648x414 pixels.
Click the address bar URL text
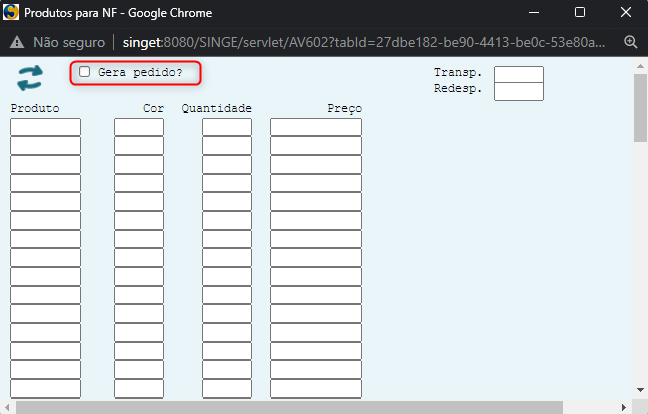[x=360, y=43]
